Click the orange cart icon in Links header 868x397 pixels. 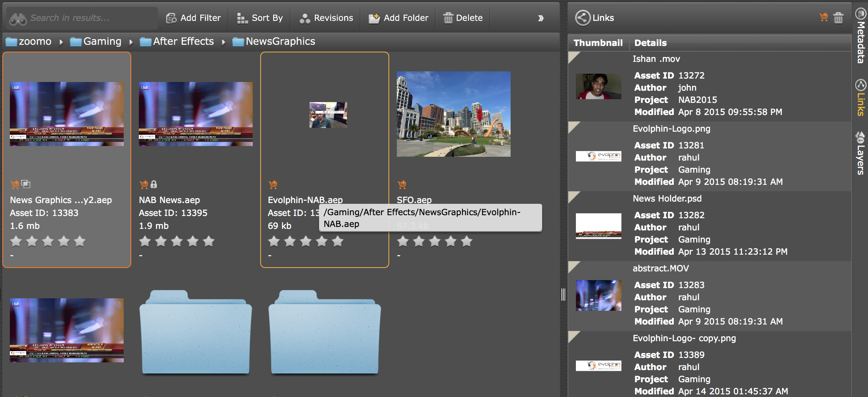tap(823, 17)
